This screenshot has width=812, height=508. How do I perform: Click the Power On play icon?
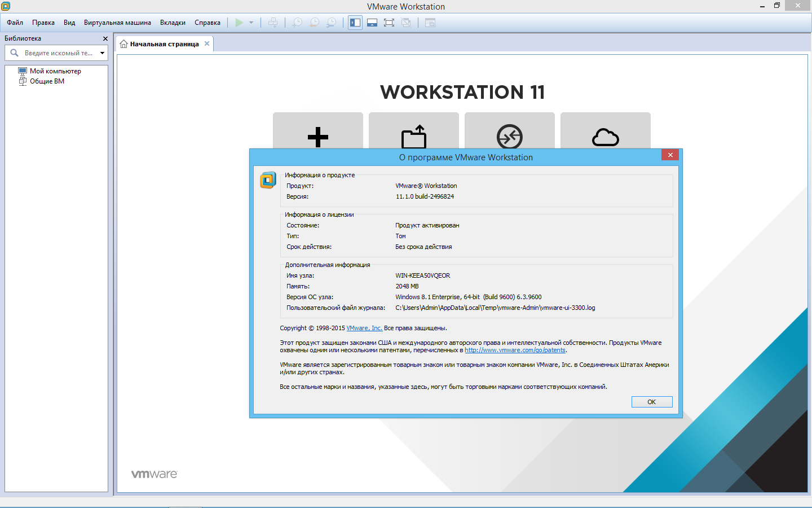pyautogui.click(x=239, y=23)
